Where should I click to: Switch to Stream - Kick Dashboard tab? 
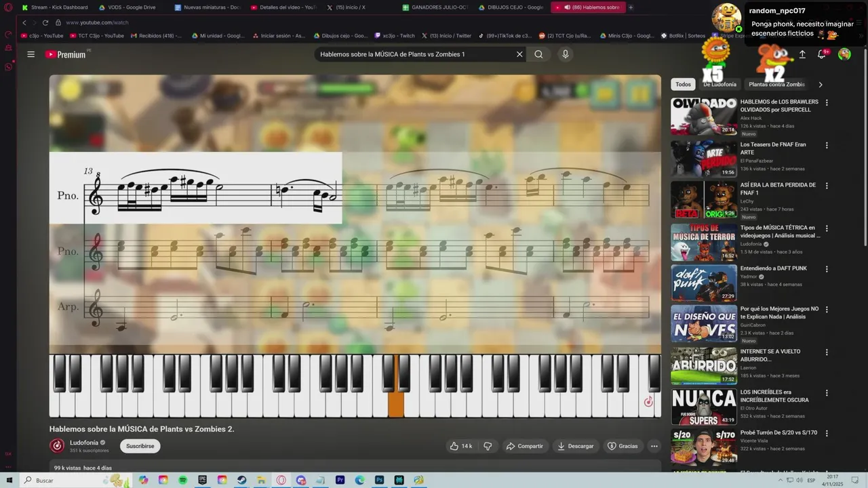(55, 7)
